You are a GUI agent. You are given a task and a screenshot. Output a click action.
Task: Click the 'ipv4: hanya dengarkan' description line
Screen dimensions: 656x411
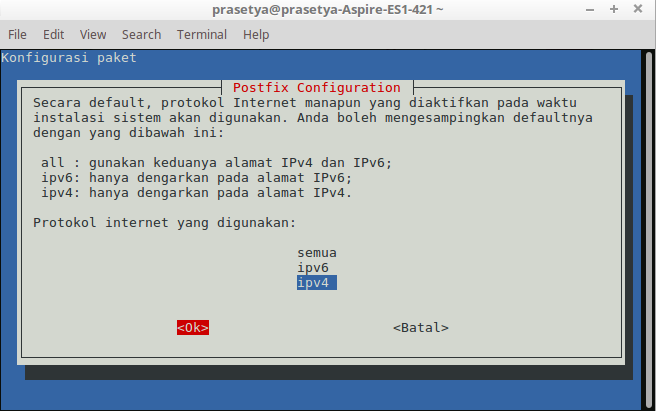click(x=196, y=193)
